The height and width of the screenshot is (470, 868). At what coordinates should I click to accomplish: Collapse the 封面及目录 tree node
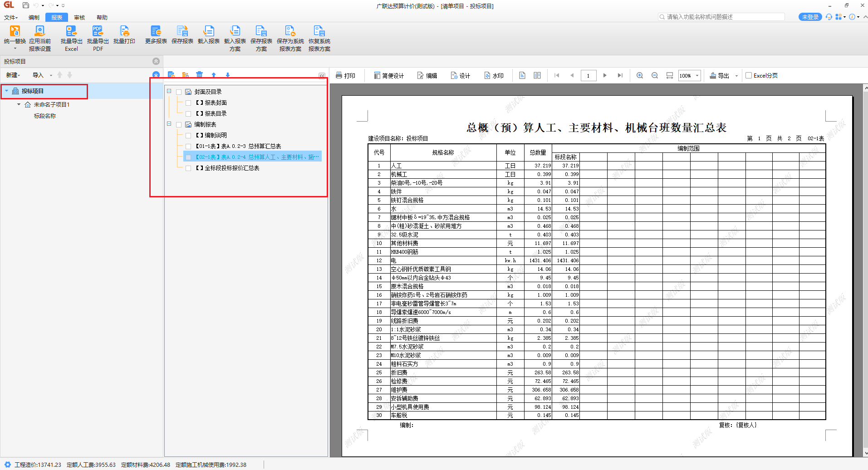pos(169,91)
